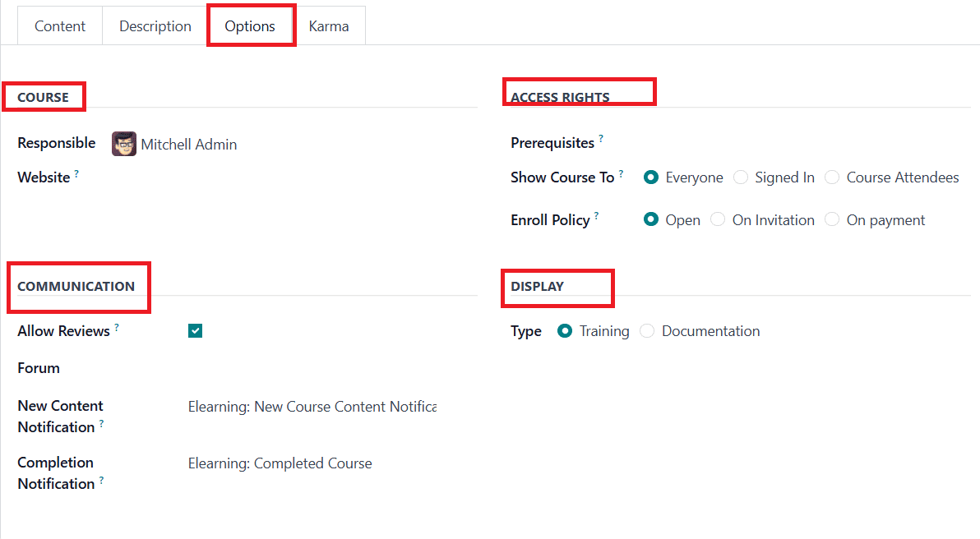Show help tooltip for Allow Reviews

116,327
